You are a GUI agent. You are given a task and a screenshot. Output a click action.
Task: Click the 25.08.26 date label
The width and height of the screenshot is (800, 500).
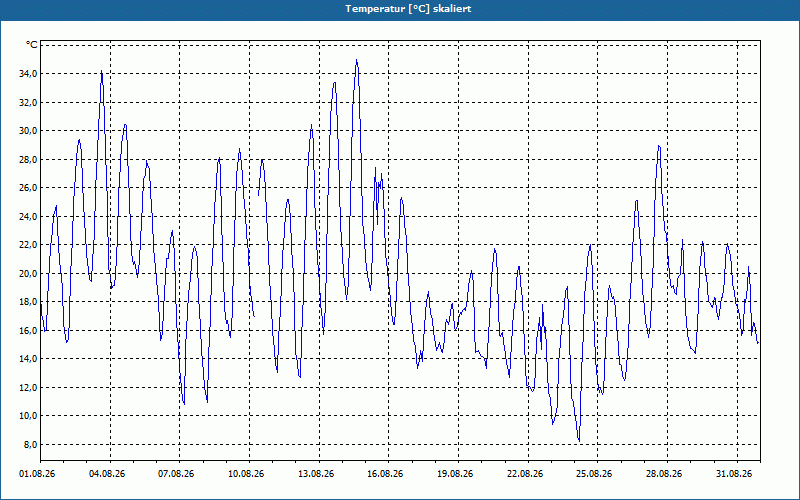pos(594,474)
